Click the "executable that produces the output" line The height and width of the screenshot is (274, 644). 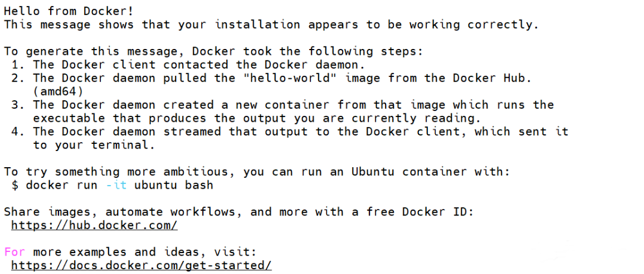[257, 118]
